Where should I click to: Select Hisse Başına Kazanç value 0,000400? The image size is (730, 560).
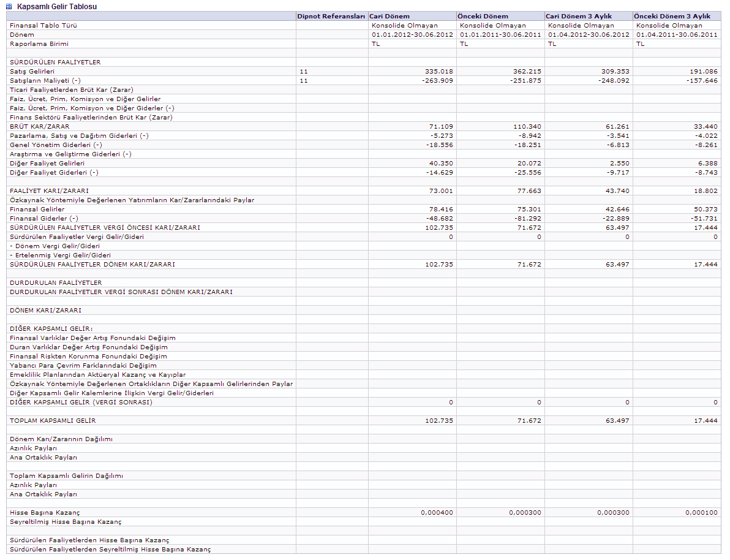437,512
